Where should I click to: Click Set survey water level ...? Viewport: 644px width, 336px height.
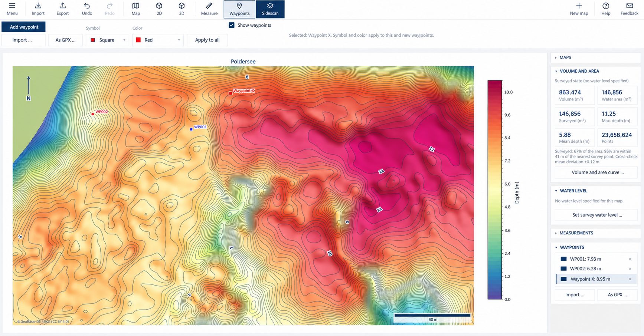[x=596, y=215]
